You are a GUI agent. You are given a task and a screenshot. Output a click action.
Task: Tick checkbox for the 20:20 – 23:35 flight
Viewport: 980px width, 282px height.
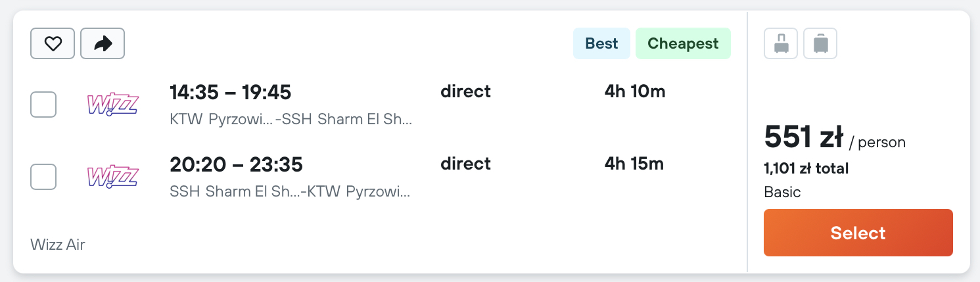click(43, 177)
